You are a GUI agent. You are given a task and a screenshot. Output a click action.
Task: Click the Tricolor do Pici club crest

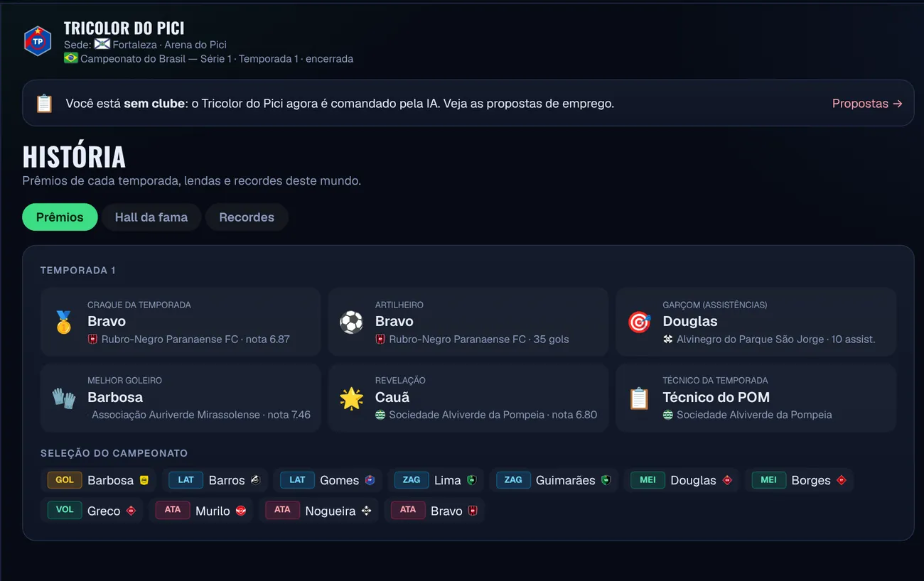38,41
